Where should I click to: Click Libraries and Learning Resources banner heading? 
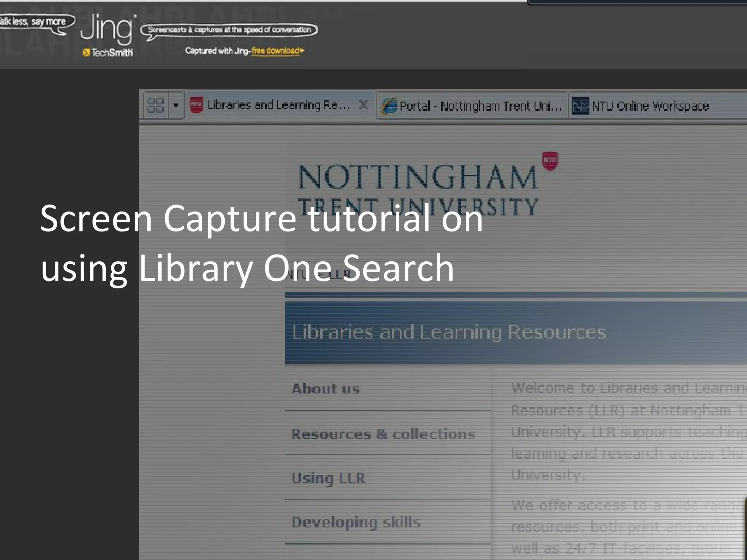point(449,332)
